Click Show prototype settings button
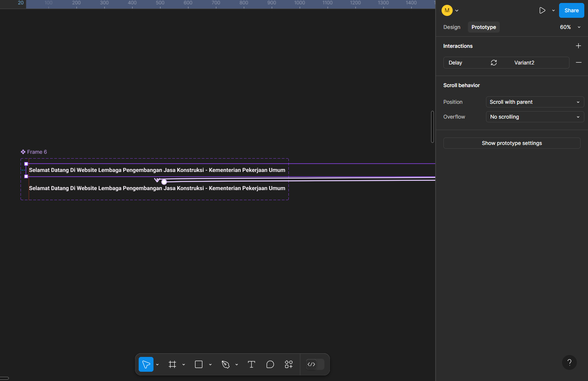The image size is (588, 381). [512, 143]
